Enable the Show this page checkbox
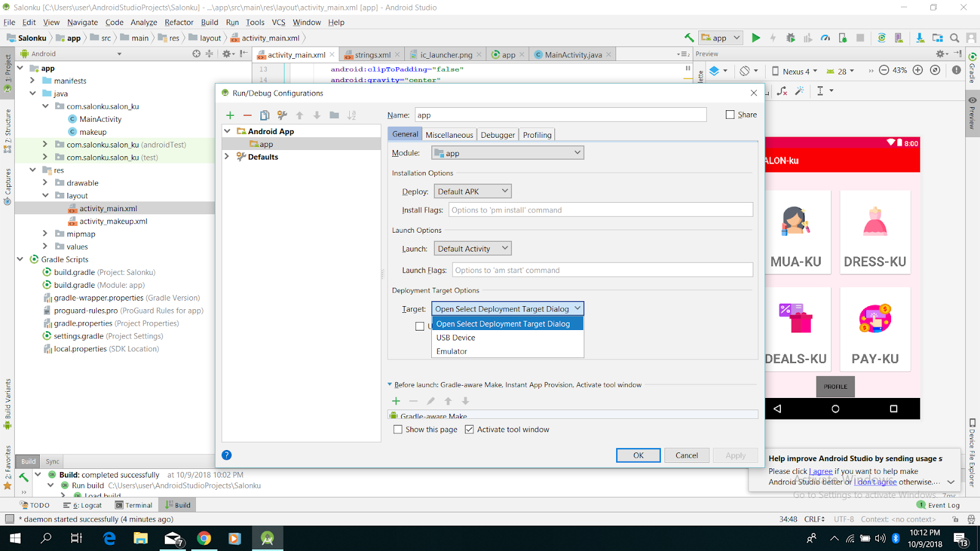This screenshot has height=551, width=980. (398, 429)
